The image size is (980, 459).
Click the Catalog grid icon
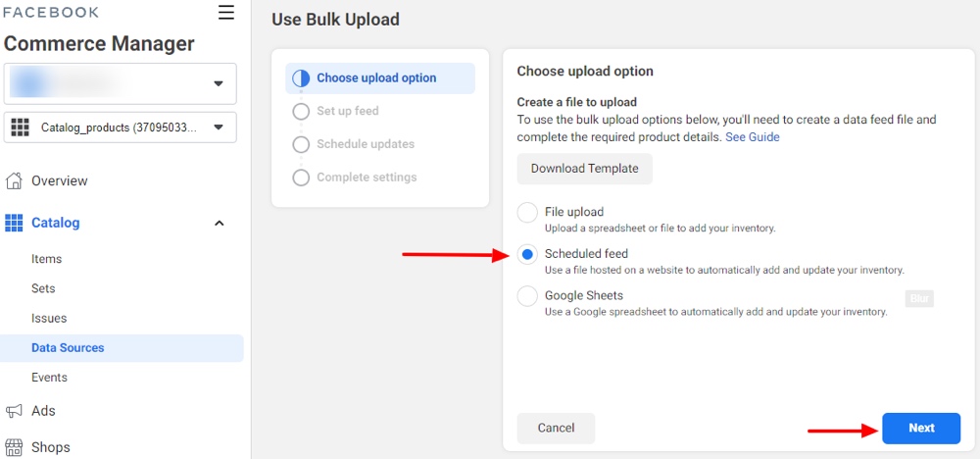tap(13, 224)
